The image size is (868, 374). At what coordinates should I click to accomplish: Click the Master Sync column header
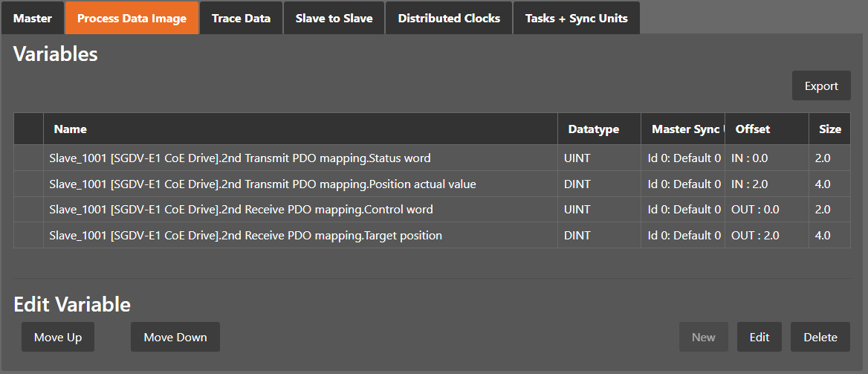point(685,129)
